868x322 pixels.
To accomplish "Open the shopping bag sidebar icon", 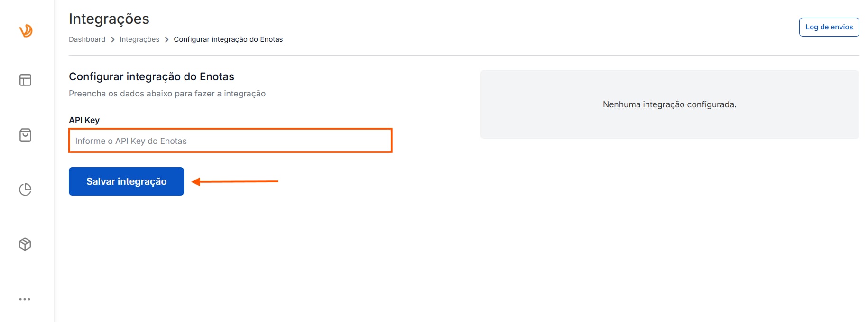I will coord(25,135).
